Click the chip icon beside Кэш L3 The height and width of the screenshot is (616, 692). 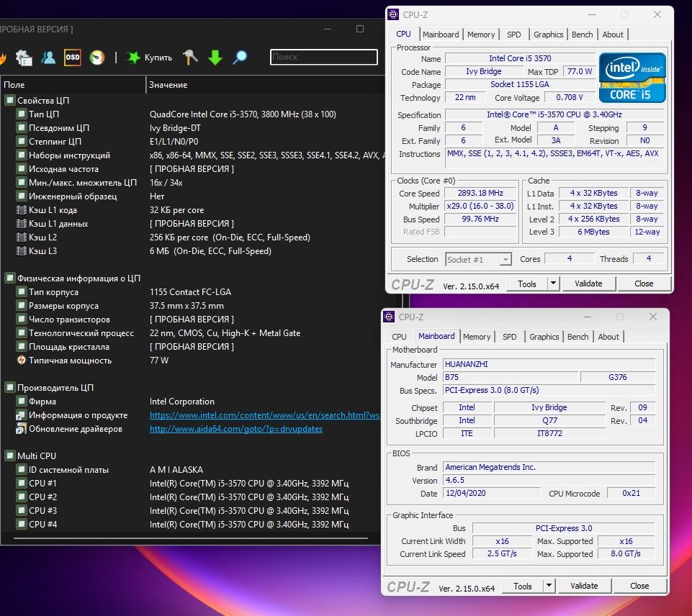point(21,251)
